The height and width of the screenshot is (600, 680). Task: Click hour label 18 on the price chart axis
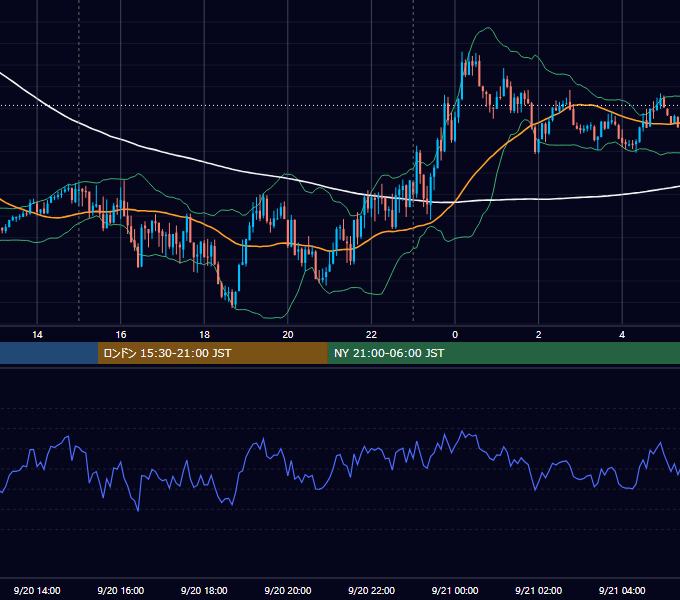[x=204, y=335]
